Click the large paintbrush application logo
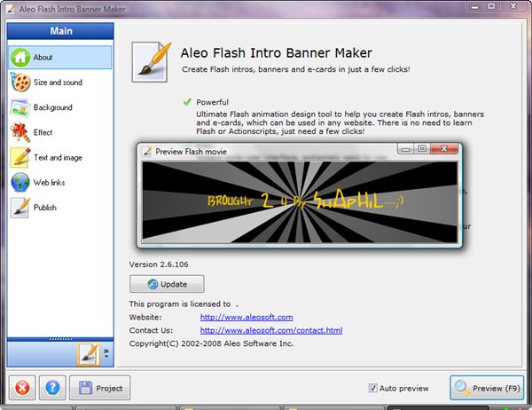532x410 pixels. (x=151, y=62)
